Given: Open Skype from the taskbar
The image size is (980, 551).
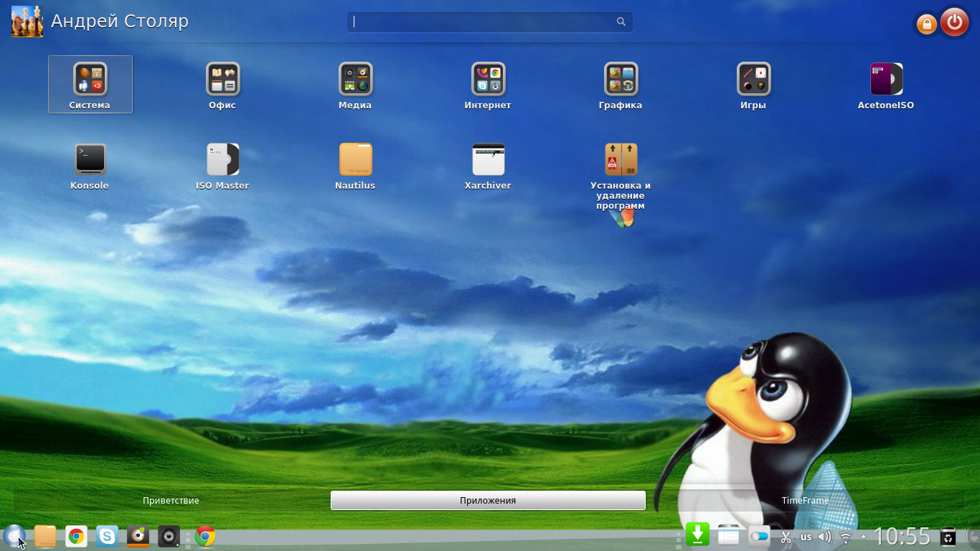Looking at the screenshot, I should coord(108,536).
